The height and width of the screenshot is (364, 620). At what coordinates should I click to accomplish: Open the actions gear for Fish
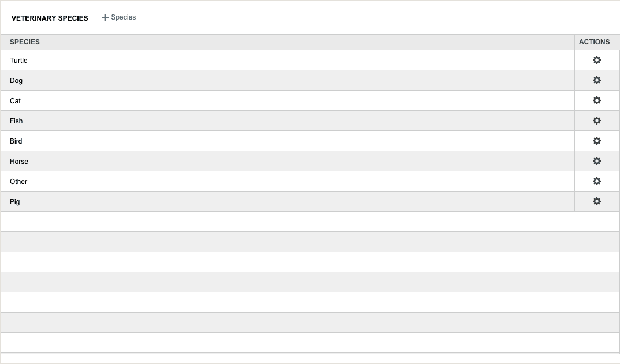click(597, 121)
